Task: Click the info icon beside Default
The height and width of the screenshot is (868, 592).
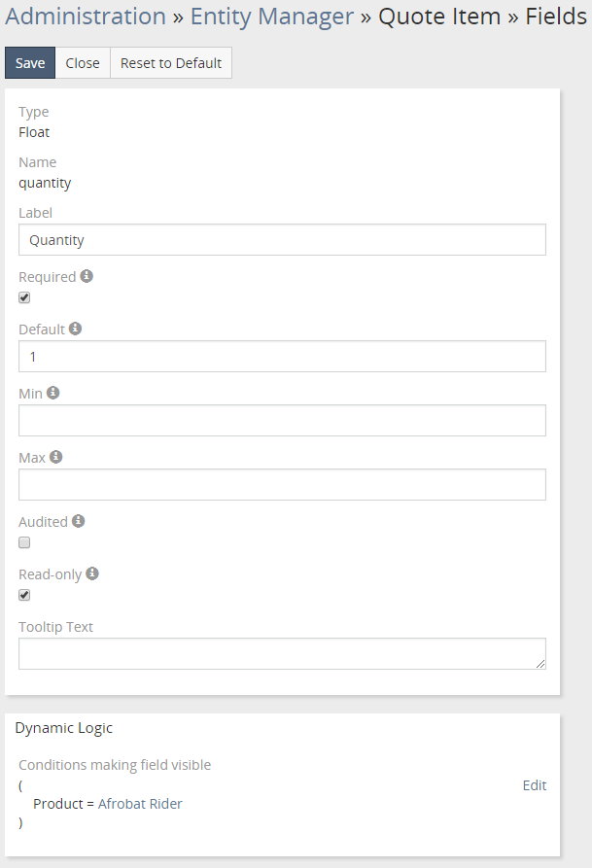Action: tap(75, 329)
